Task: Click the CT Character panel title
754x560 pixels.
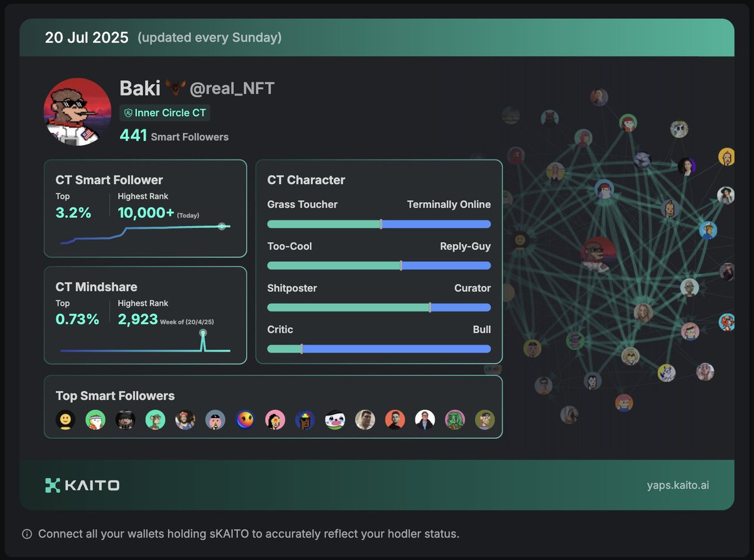Action: tap(306, 180)
